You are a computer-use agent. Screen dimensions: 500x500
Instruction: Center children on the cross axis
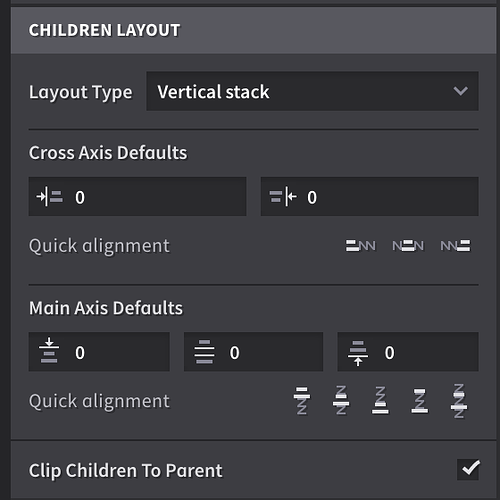408,246
